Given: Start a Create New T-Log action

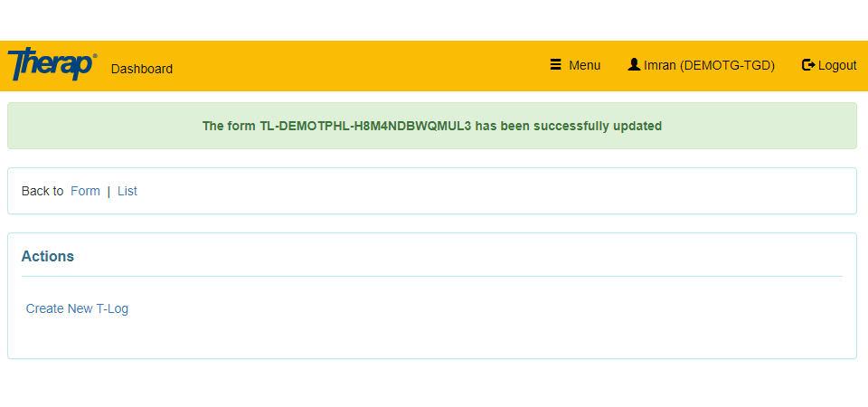Looking at the screenshot, I should (x=77, y=308).
